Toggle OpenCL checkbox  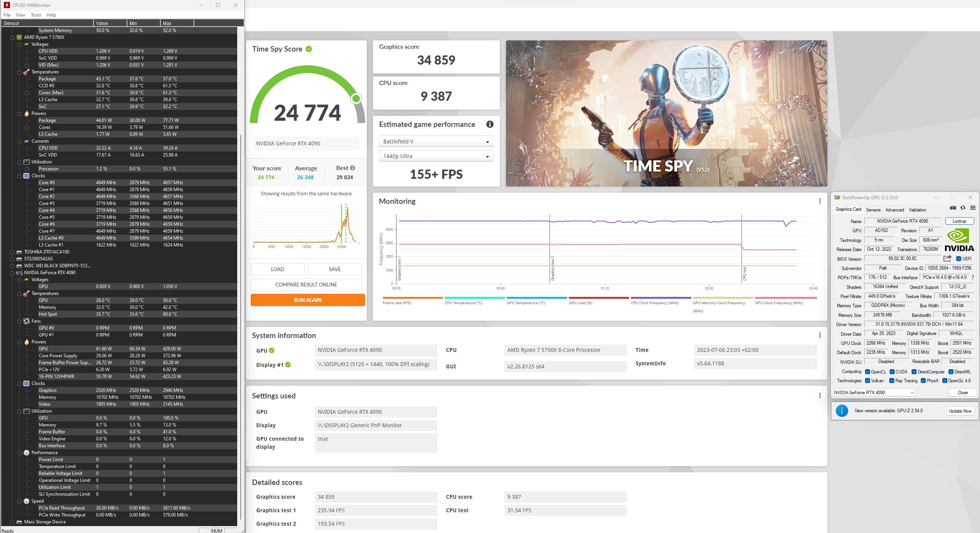click(867, 371)
